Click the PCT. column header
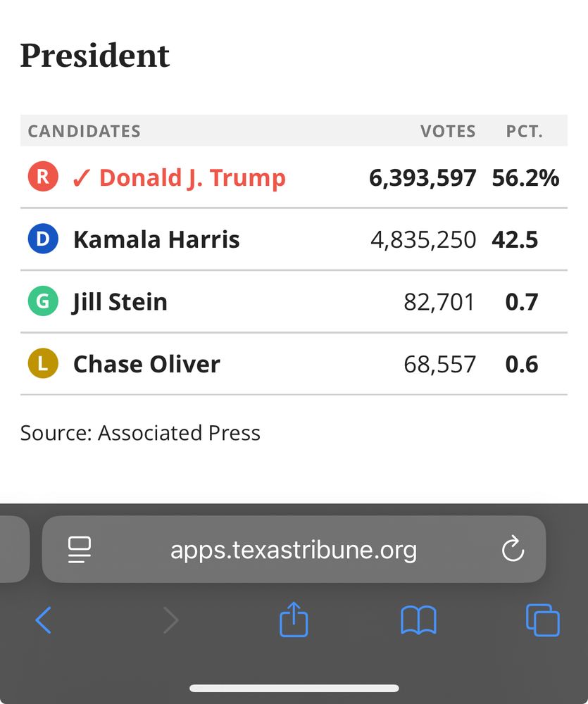Image resolution: width=588 pixels, height=704 pixels. [524, 131]
